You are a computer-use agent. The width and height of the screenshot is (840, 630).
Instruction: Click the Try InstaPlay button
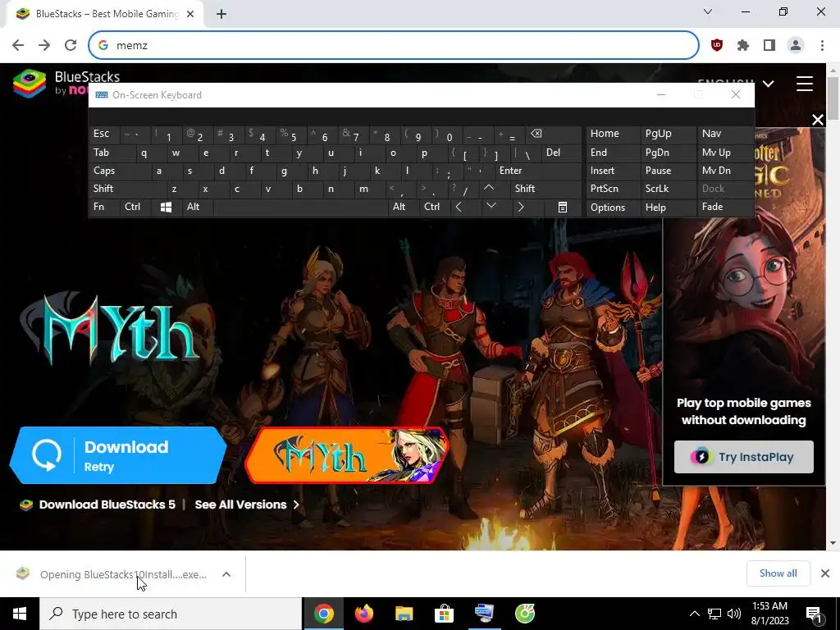pos(743,457)
